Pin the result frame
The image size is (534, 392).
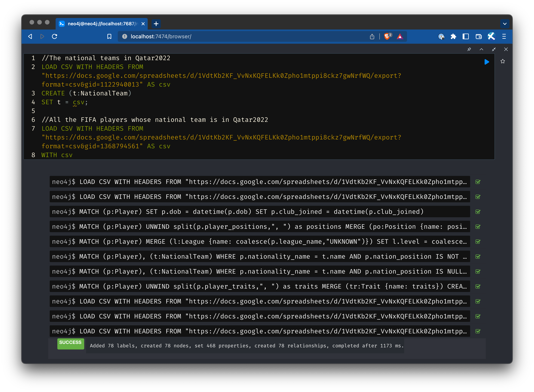point(469,49)
